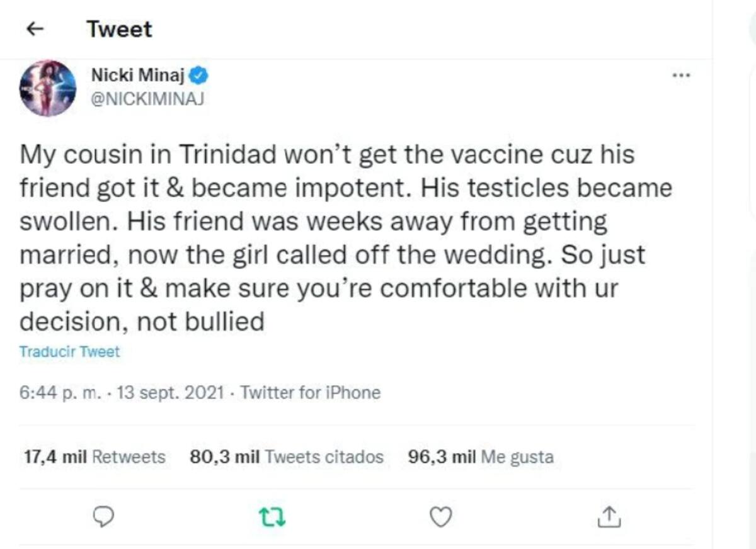The width and height of the screenshot is (756, 549).
Task: Like the tweet with heart icon
Action: pyautogui.click(x=441, y=517)
